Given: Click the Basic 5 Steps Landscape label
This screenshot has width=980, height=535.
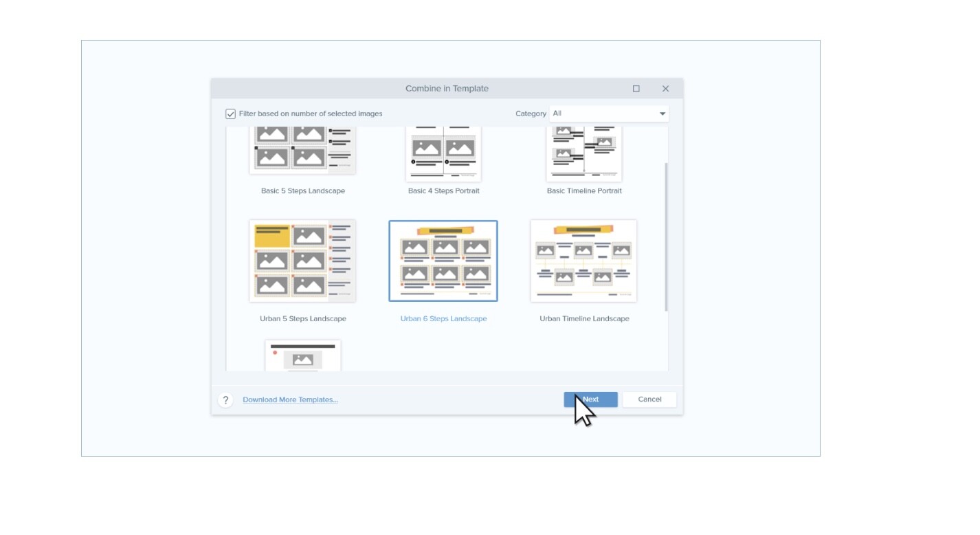Looking at the screenshot, I should point(303,190).
